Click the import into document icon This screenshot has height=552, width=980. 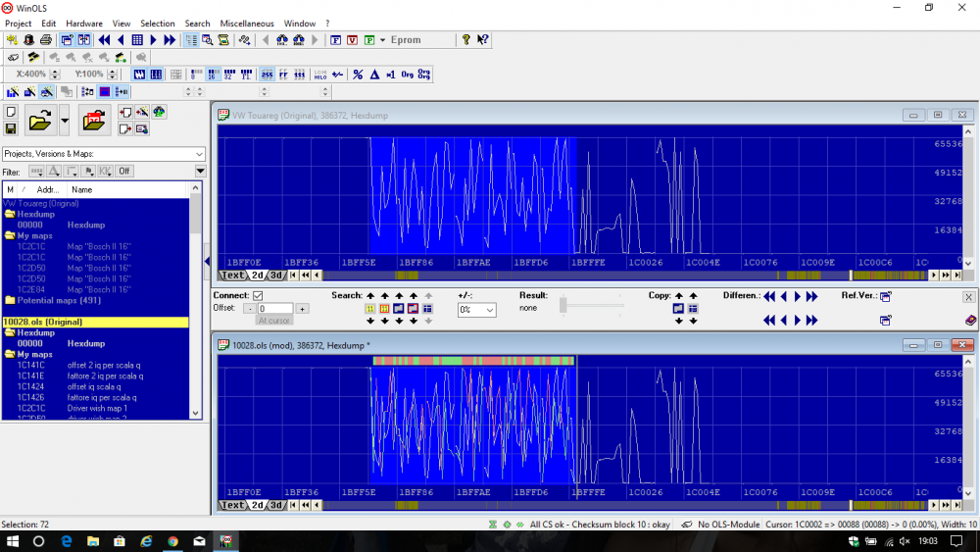point(125,112)
